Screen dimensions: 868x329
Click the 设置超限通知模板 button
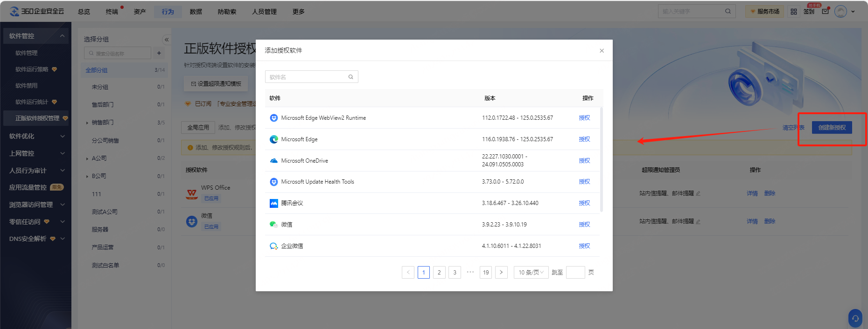(216, 84)
